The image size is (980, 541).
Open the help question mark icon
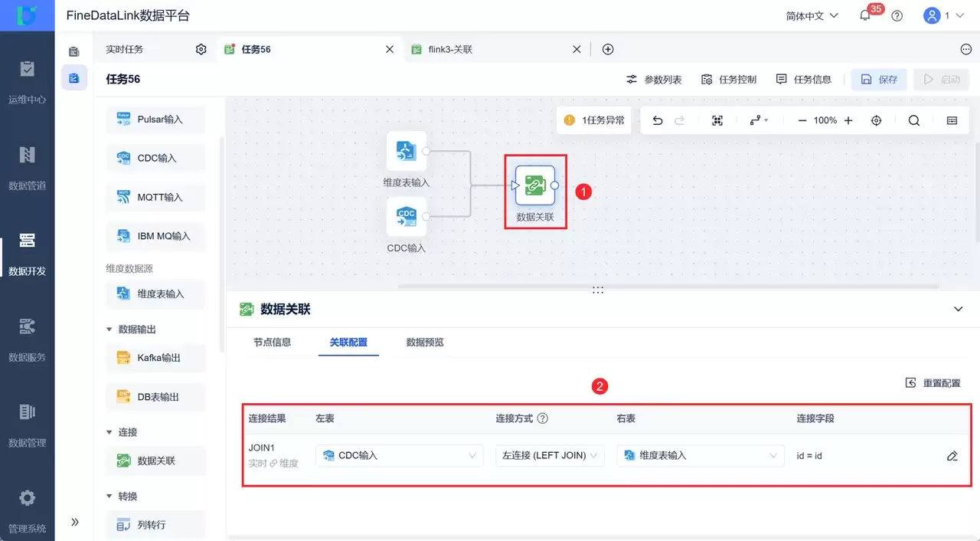pos(897,15)
